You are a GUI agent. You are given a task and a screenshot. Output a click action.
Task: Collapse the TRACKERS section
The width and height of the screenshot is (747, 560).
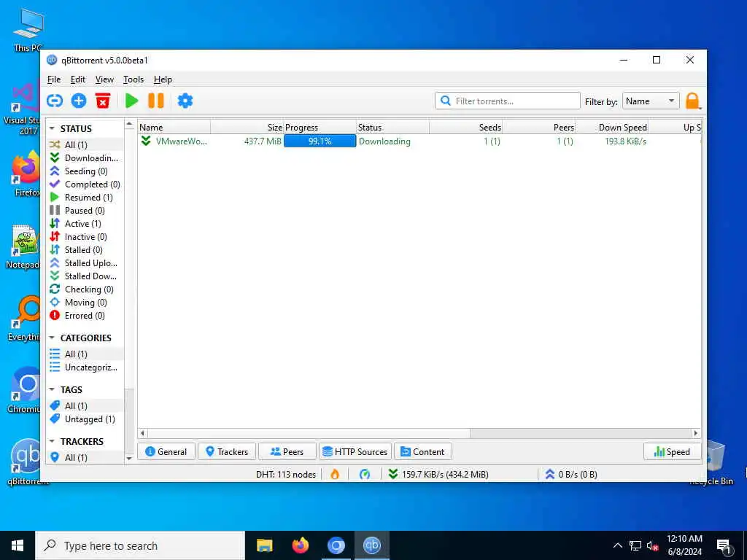point(52,441)
